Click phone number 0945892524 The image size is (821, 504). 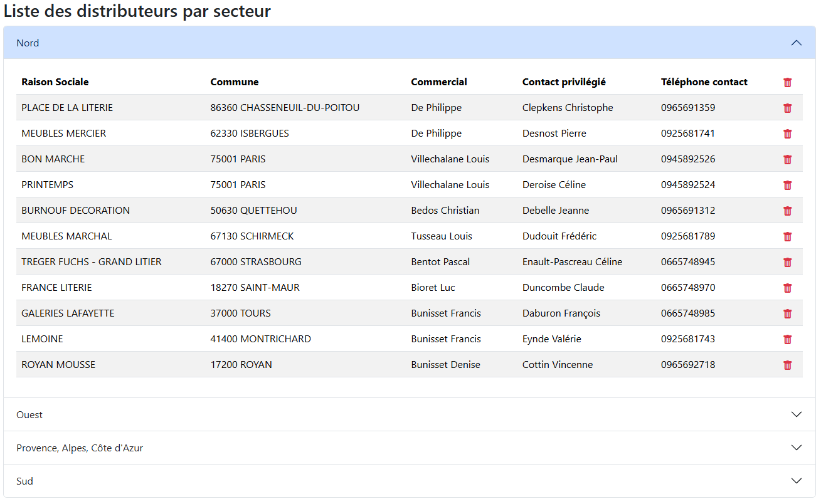point(688,184)
